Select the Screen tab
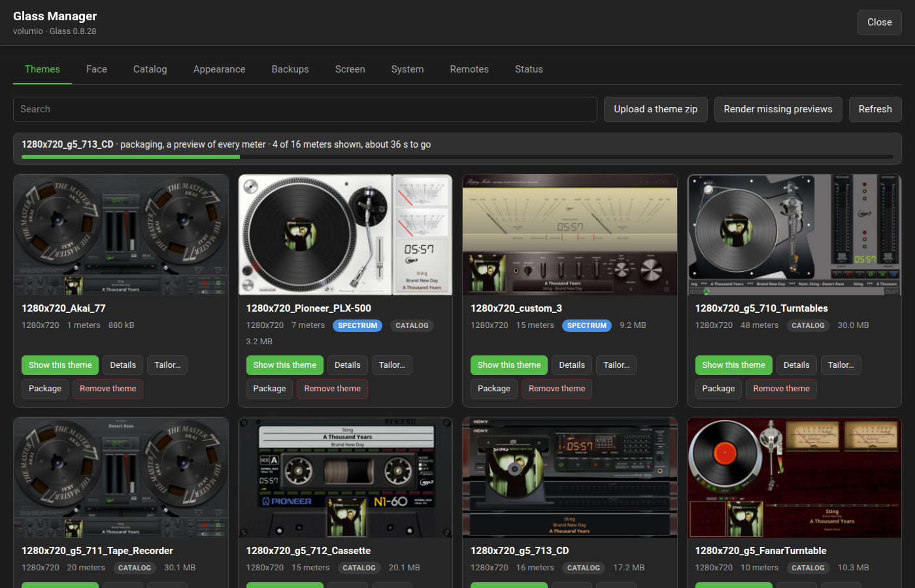Viewport: 915px width, 588px height. pyautogui.click(x=350, y=69)
